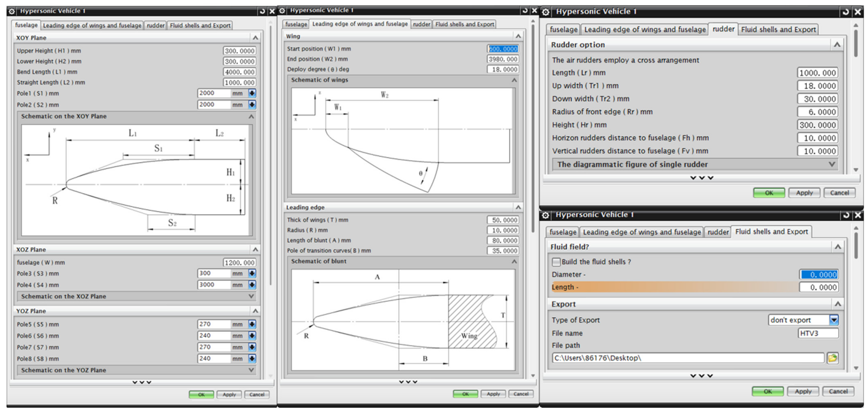Click OK in the rudder dialog
868x414 pixels.
(x=769, y=193)
